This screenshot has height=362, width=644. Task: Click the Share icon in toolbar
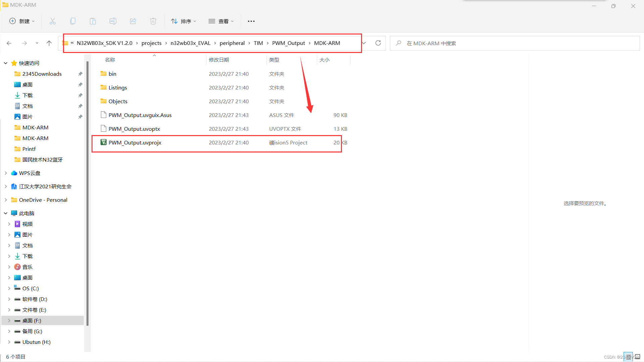133,21
